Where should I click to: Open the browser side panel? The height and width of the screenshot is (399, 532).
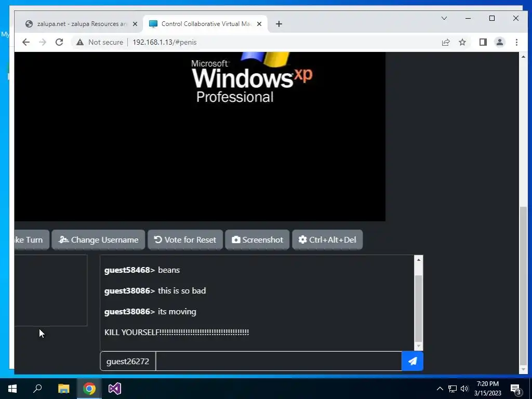(x=483, y=42)
